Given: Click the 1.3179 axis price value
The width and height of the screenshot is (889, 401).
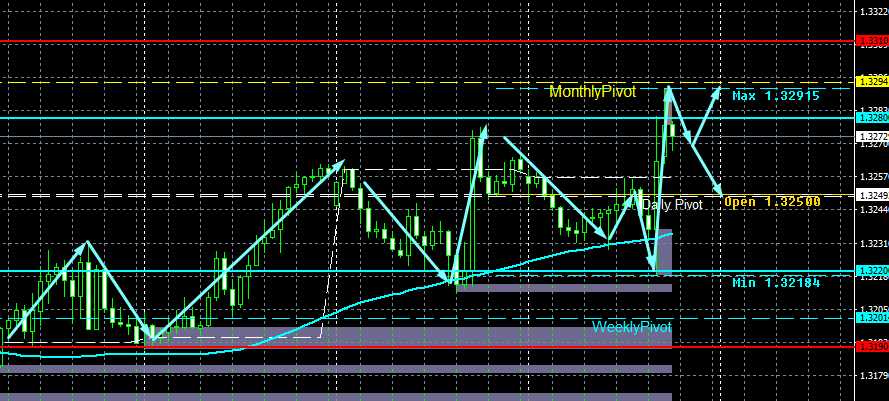Looking at the screenshot, I should pos(874,375).
